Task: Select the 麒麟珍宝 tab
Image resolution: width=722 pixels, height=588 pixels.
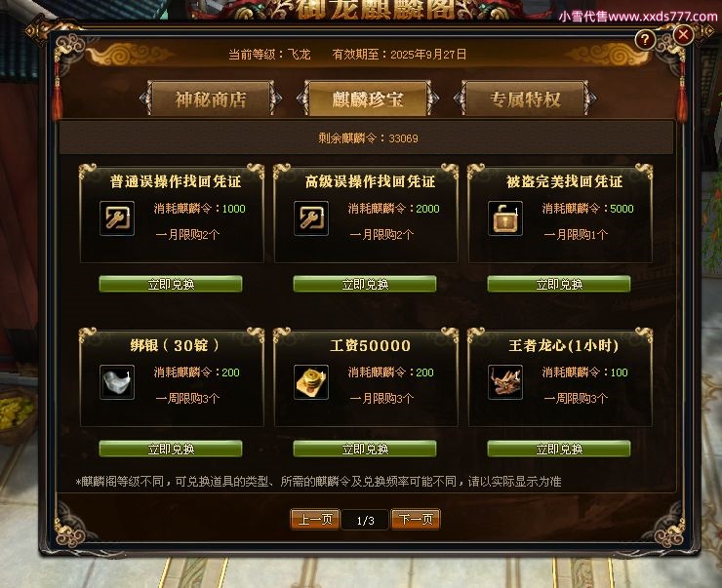Action: click(x=368, y=98)
